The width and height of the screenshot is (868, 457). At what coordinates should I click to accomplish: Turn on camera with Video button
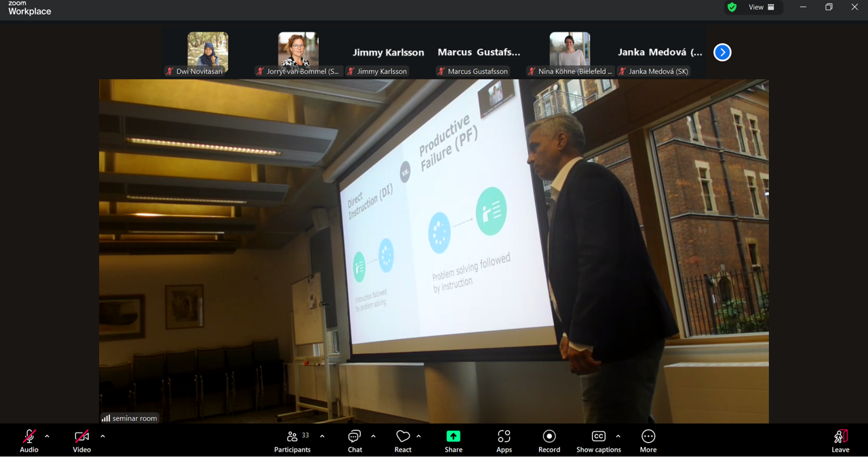82,440
